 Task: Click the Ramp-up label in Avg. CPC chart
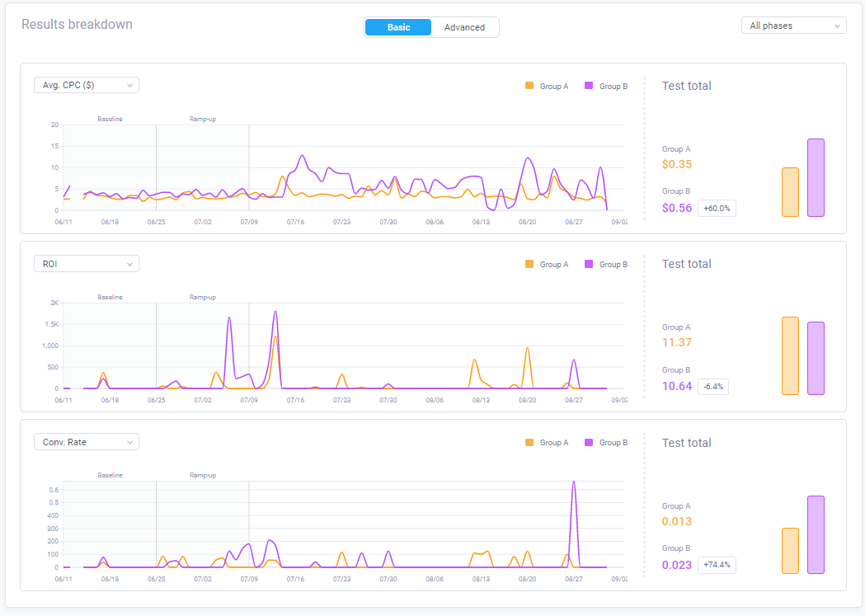(x=203, y=119)
